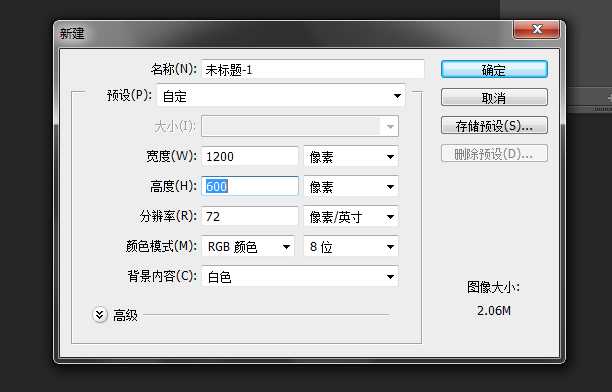Click the 高度(H): label

(x=174, y=186)
